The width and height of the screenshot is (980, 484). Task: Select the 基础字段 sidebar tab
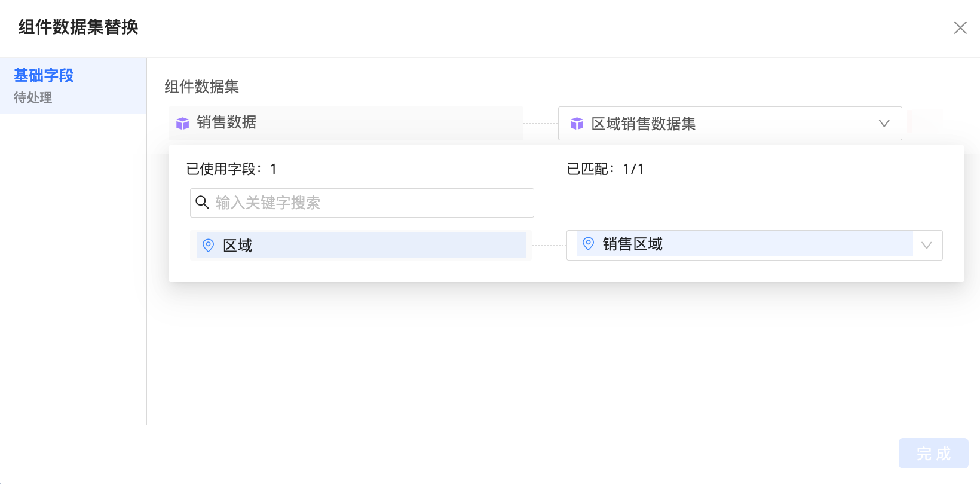click(x=44, y=76)
